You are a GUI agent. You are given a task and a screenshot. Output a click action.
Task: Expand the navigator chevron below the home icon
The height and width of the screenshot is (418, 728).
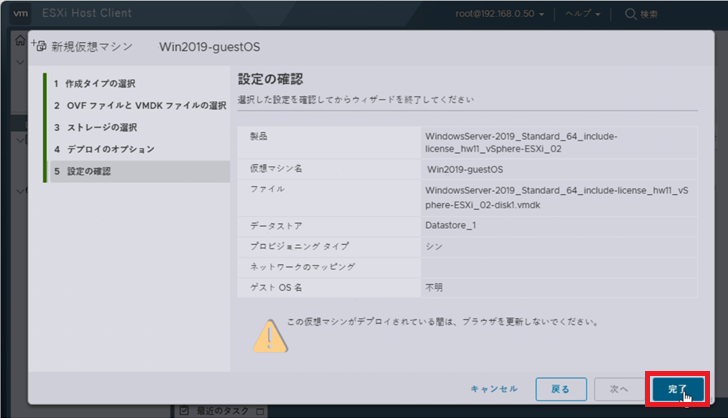coord(20,62)
